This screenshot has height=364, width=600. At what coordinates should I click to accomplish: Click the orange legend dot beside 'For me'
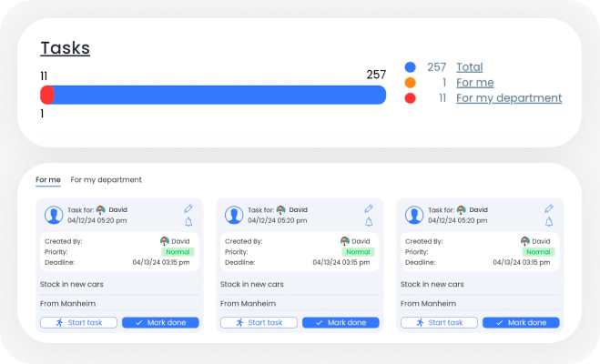[x=411, y=83]
